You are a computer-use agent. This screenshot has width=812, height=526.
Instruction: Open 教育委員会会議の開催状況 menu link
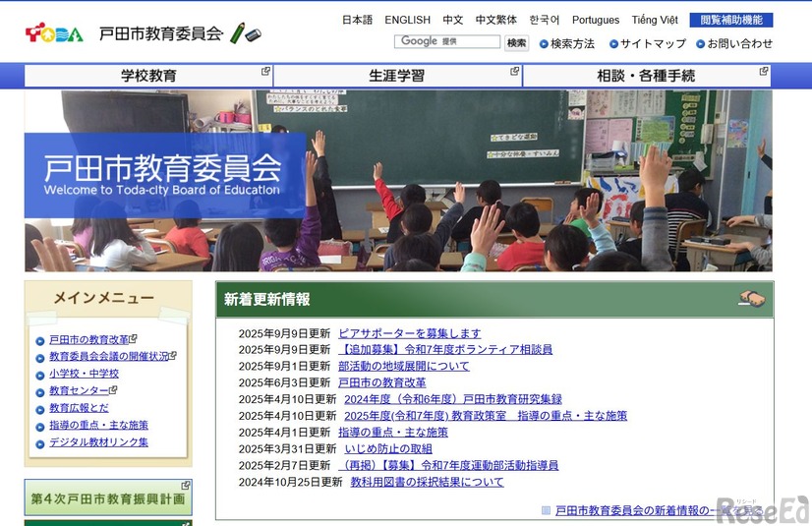[109, 356]
